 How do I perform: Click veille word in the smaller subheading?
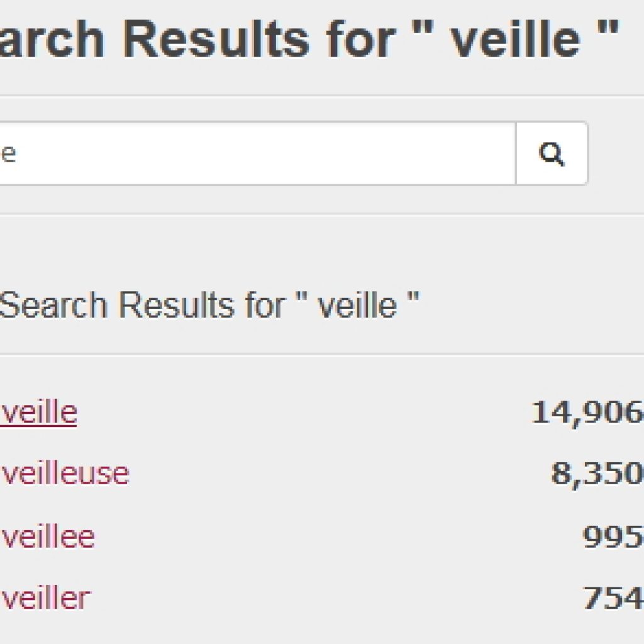click(x=358, y=305)
